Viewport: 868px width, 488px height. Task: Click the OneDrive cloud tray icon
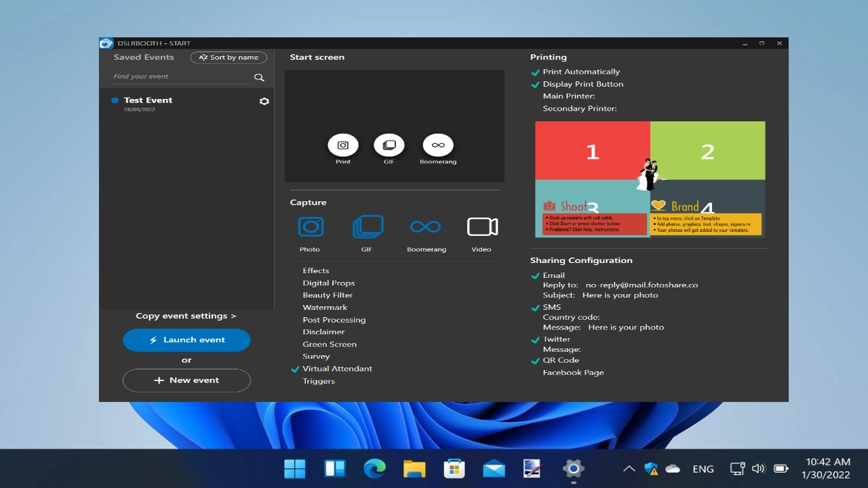pyautogui.click(x=673, y=468)
